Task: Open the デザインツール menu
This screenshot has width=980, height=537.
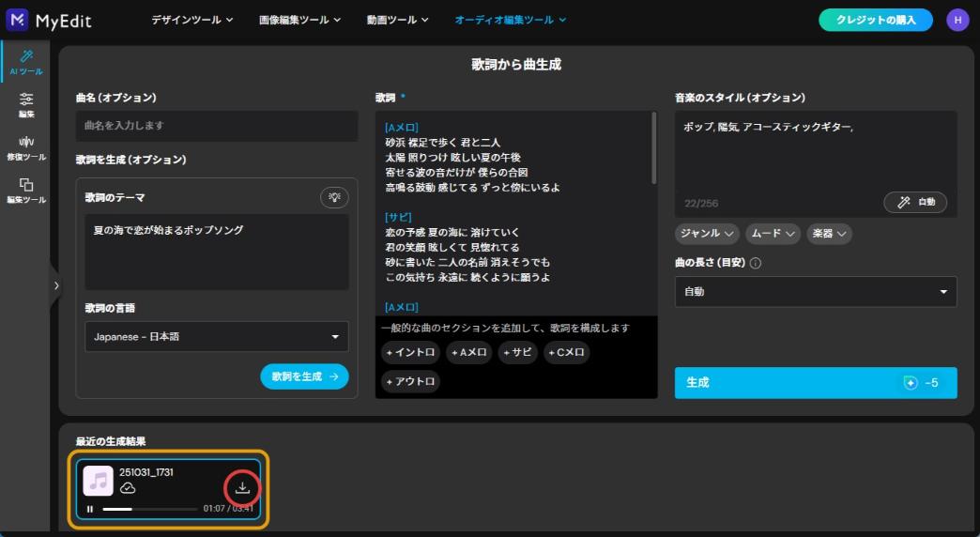Action: (x=191, y=20)
